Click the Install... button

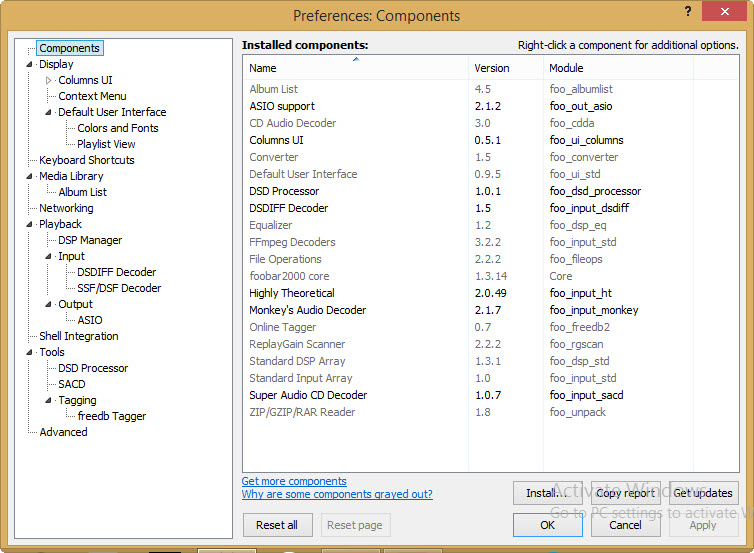[x=548, y=493]
